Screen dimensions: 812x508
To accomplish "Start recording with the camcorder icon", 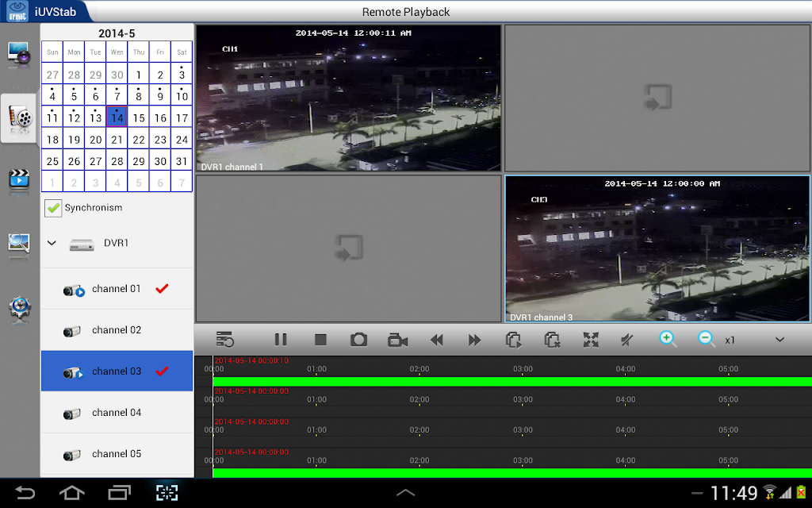I will tap(398, 340).
